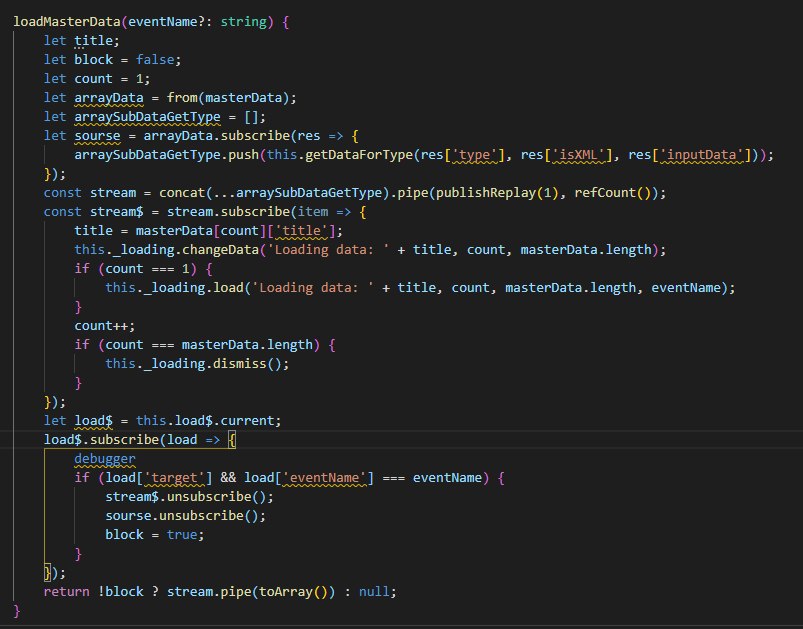Click the highlighted opening brace after 'load =>'
The height and width of the screenshot is (629, 803).
tap(232, 439)
